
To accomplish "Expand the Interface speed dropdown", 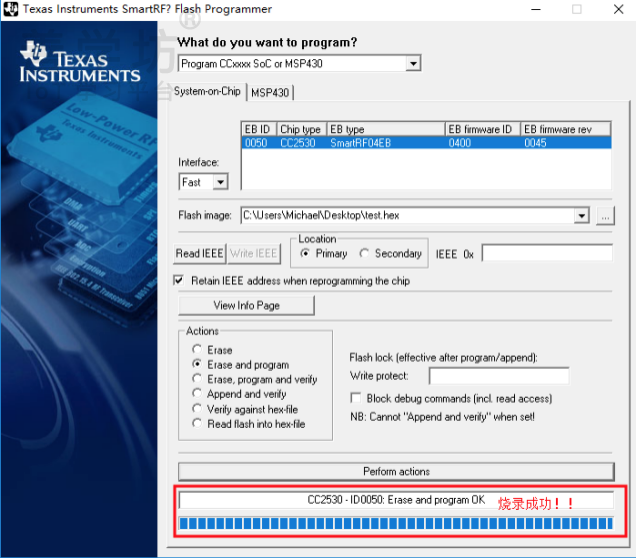I will [220, 182].
